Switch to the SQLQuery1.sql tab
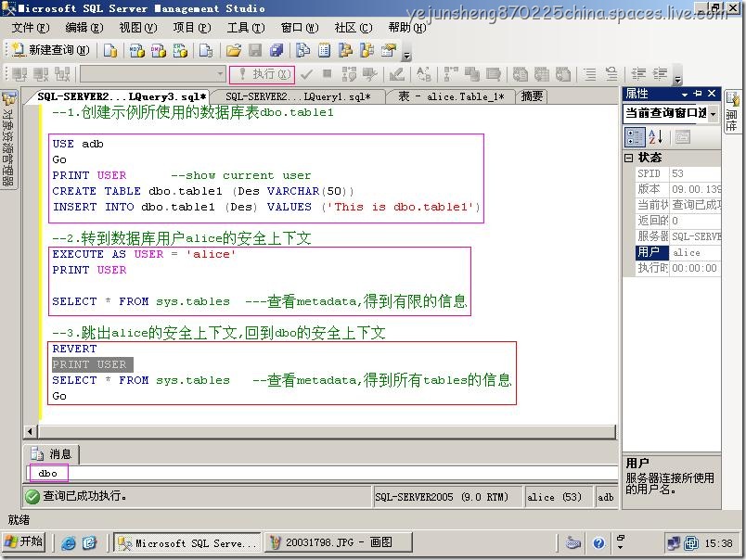Screen dimensions: 746x560 298,96
